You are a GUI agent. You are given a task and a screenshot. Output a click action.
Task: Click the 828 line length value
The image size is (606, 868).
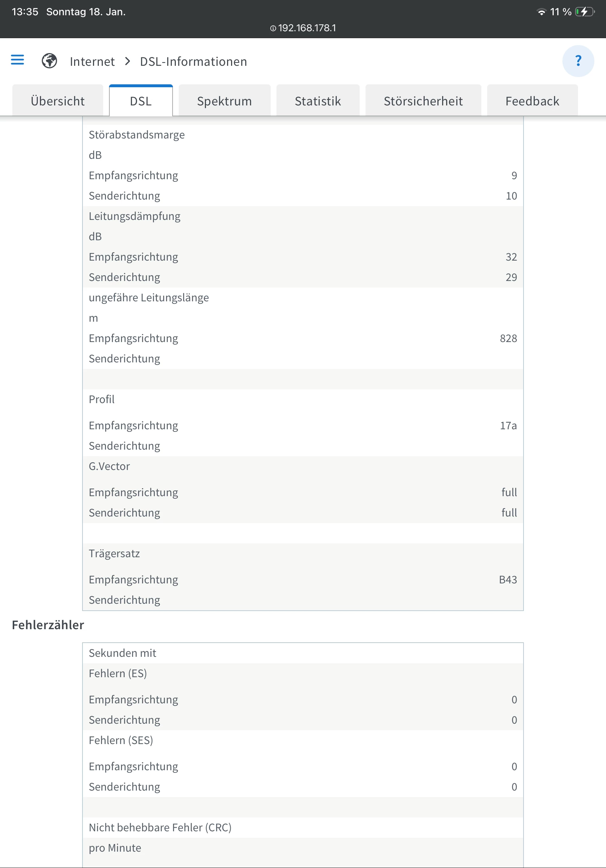pos(508,338)
